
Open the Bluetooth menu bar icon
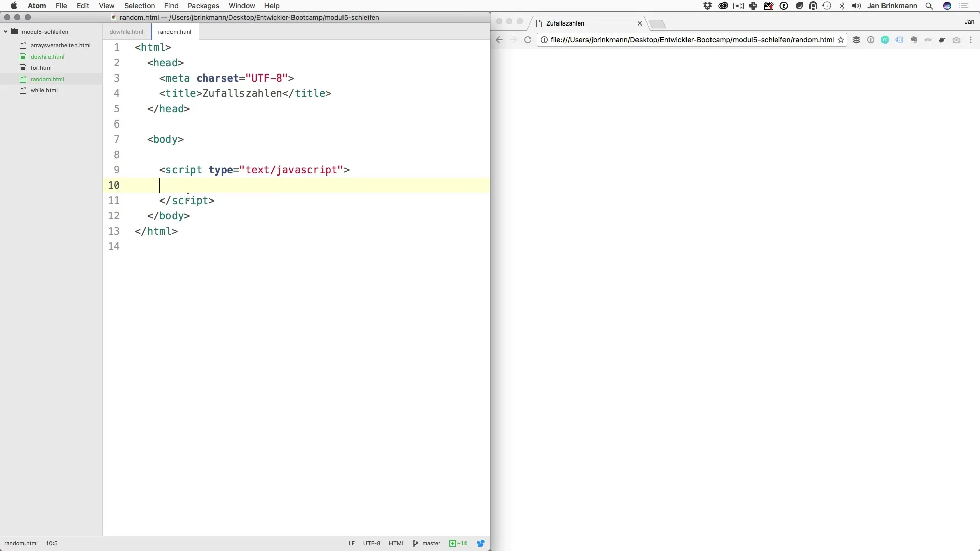842,6
